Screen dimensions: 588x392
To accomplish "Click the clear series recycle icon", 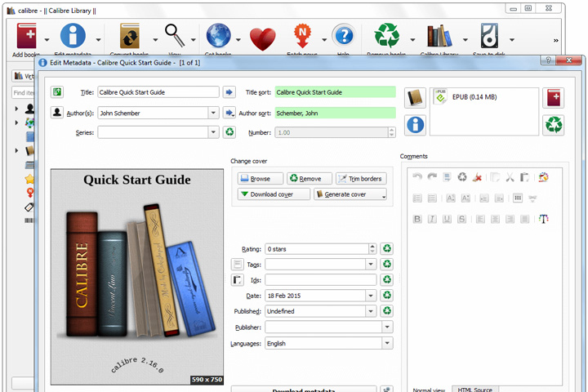I will point(229,132).
